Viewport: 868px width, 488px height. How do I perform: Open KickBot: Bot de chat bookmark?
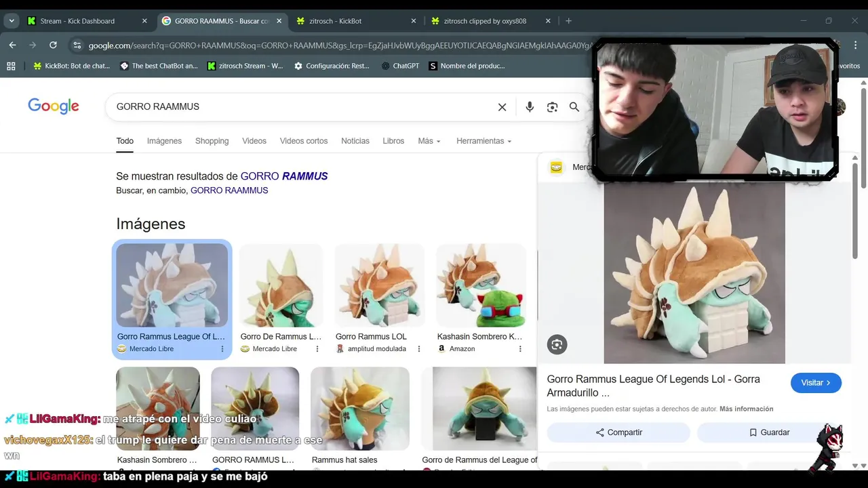pyautogui.click(x=72, y=66)
